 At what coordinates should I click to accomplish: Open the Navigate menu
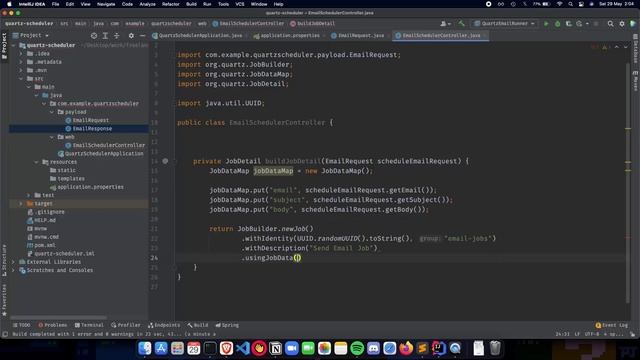106,4
